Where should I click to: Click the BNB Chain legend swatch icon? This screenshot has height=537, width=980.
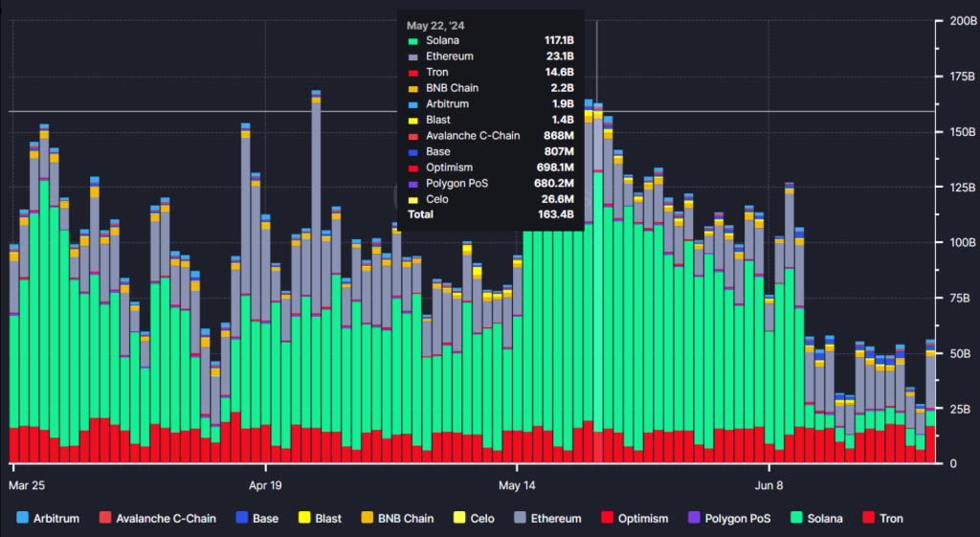[367, 518]
